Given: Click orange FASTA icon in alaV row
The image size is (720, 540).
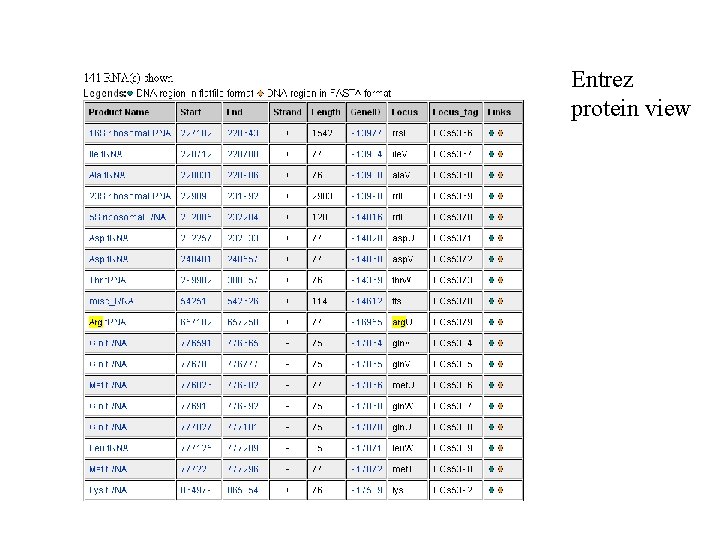Looking at the screenshot, I should point(501,175).
